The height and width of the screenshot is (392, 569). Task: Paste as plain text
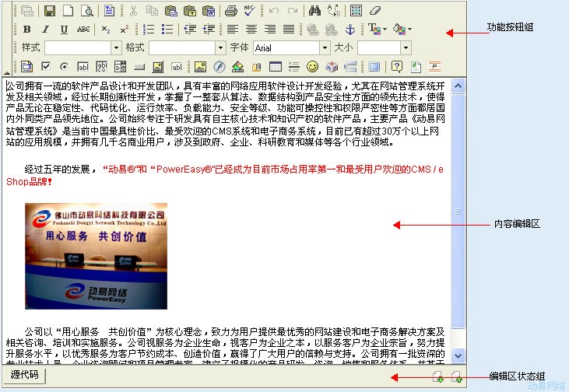coord(189,11)
